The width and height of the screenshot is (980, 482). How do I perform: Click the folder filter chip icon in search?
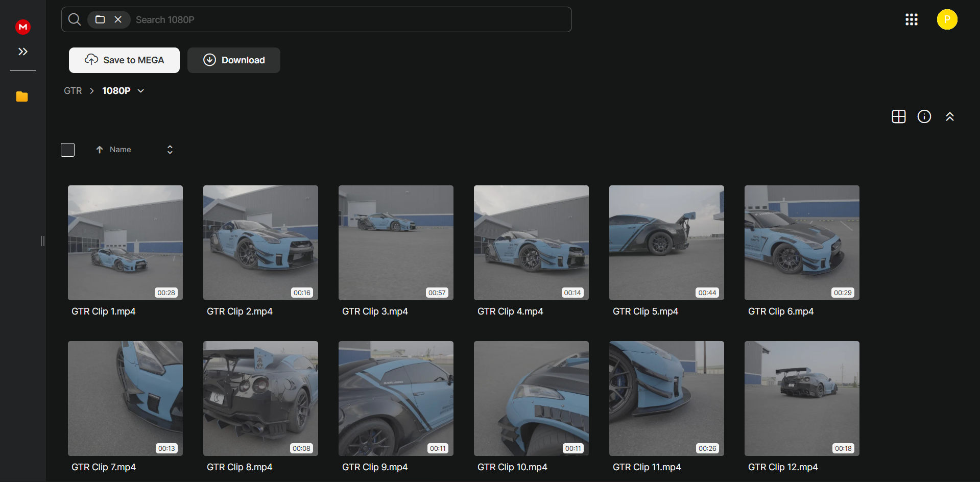[x=100, y=19]
